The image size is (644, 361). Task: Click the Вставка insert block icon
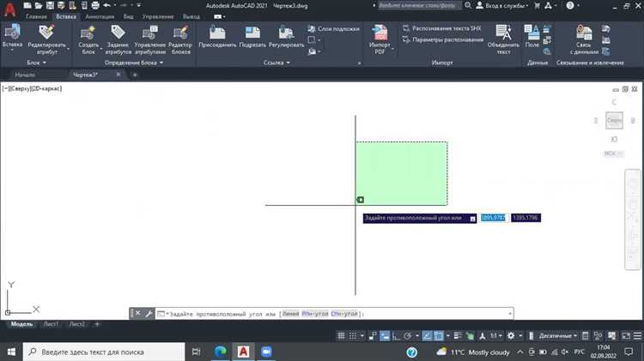[13, 35]
